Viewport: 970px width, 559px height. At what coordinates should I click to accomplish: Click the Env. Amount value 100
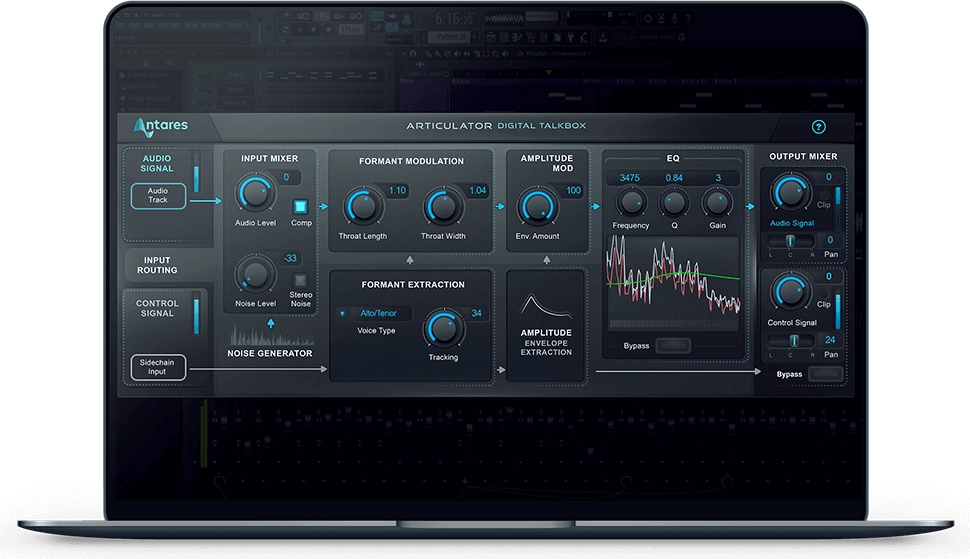pos(573,190)
